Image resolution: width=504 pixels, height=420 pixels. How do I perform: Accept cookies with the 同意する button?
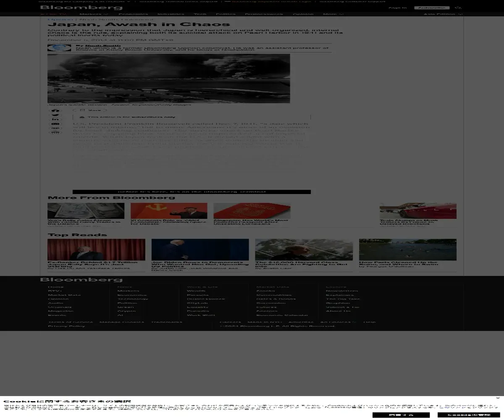pyautogui.click(x=401, y=415)
